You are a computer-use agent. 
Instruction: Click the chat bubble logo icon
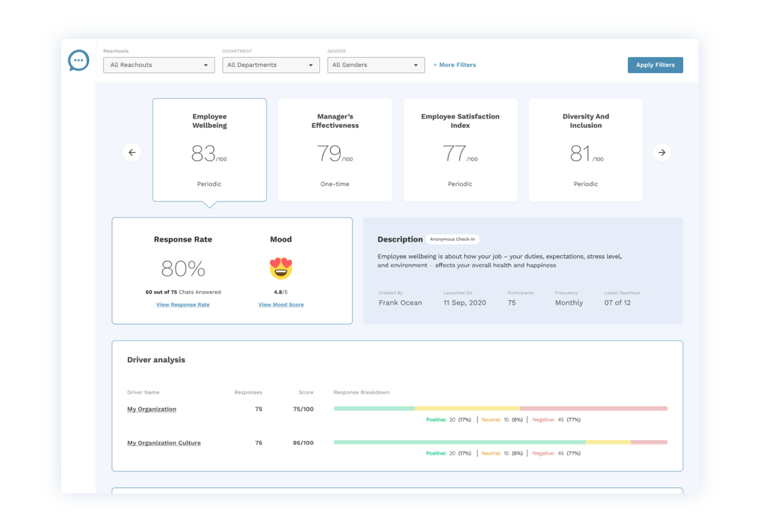coord(78,60)
